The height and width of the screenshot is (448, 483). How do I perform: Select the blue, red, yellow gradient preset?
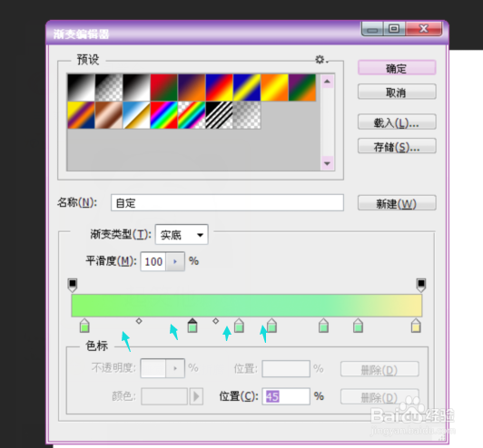[x=220, y=87]
